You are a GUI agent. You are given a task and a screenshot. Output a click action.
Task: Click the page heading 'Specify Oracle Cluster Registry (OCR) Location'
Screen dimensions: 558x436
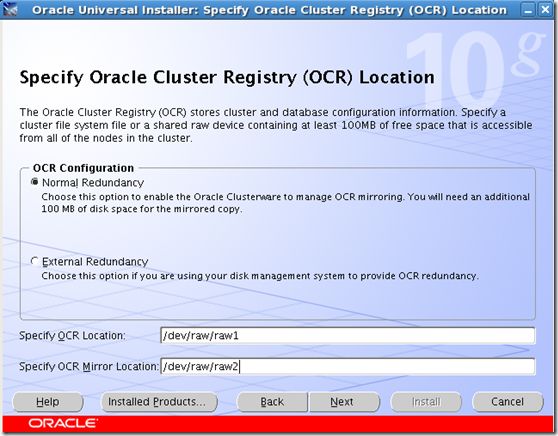227,77
